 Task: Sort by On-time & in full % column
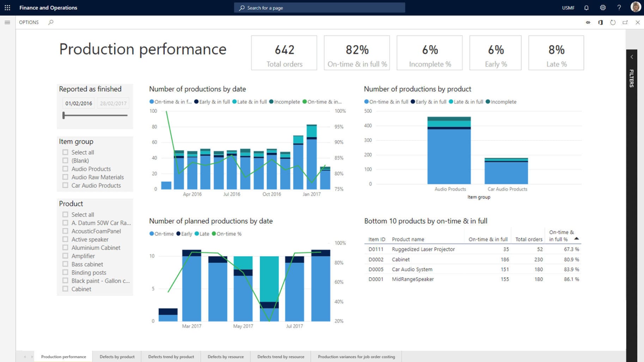[x=563, y=235]
